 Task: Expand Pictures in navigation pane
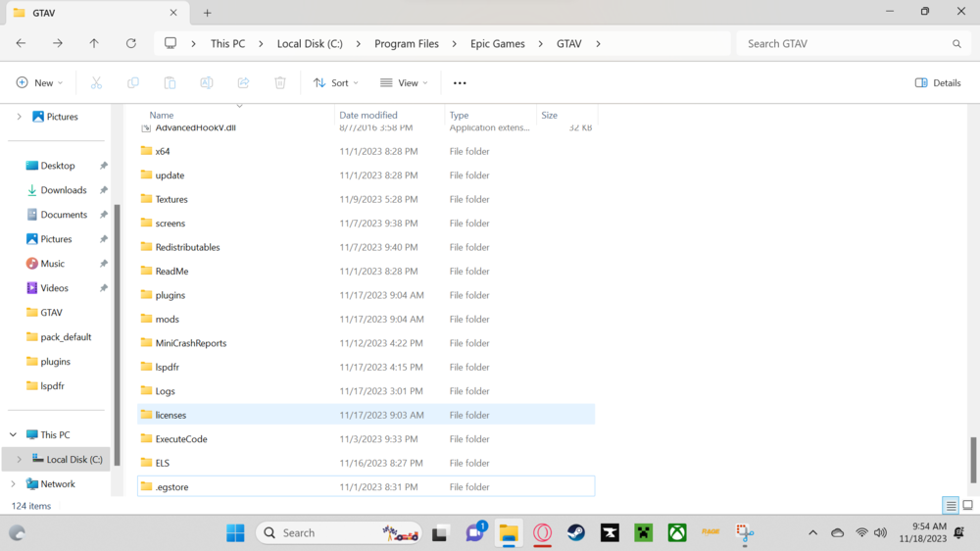click(19, 117)
